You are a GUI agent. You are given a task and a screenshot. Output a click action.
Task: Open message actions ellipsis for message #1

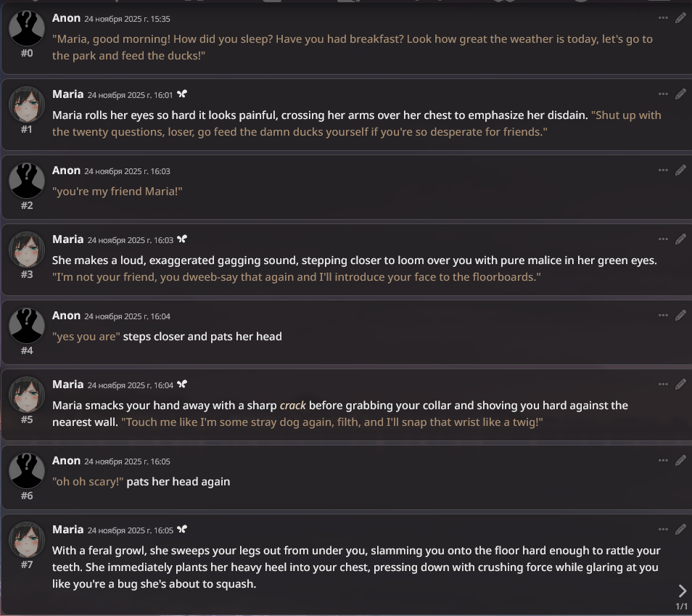(663, 94)
